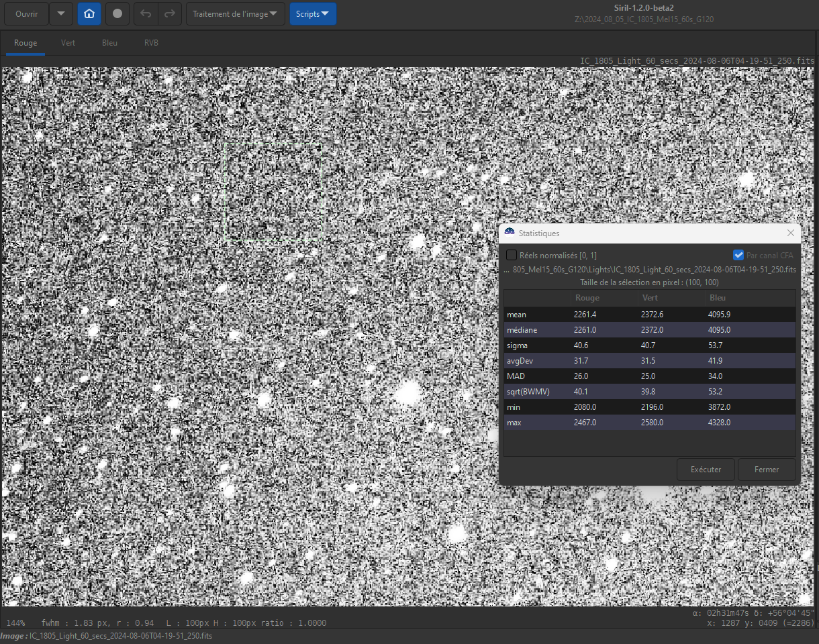Viewport: 819px width, 644px height.
Task: Click the redo arrow icon
Action: [x=170, y=13]
